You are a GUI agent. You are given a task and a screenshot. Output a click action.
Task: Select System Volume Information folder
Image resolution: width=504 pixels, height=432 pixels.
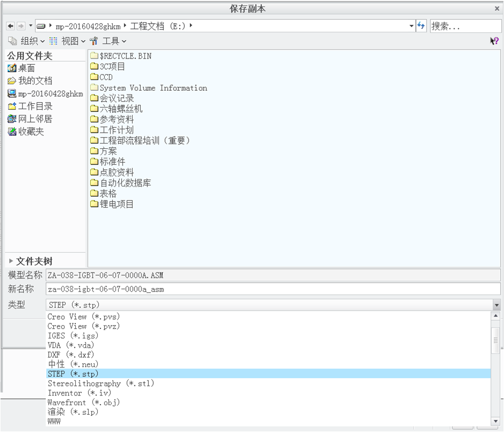pyautogui.click(x=149, y=88)
